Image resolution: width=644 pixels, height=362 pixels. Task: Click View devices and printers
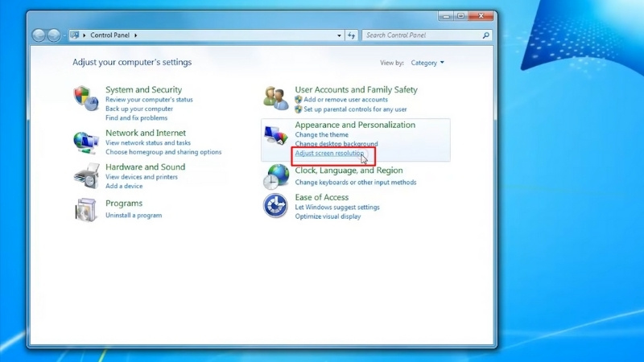(x=142, y=177)
